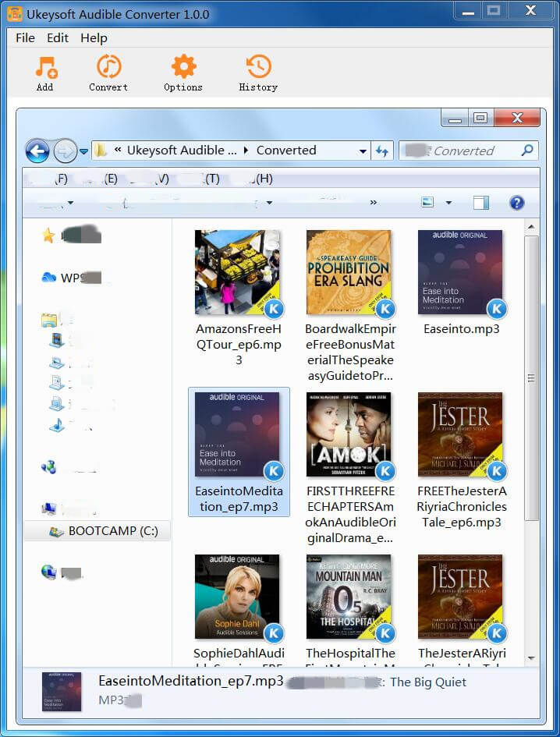Select the TheJesterARiyri cover thumbnail
The width and height of the screenshot is (560, 737).
460,597
